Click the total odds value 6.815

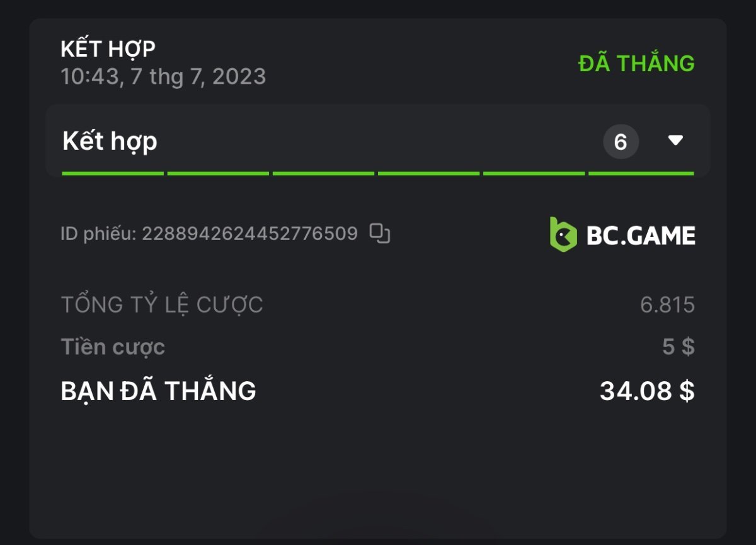pos(667,305)
